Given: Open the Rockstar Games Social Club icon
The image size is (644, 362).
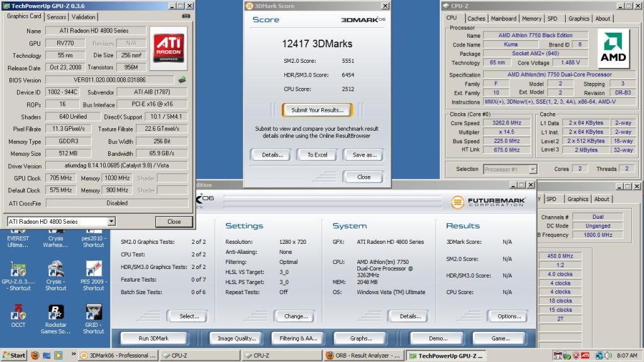Looking at the screenshot, I should [x=55, y=319].
